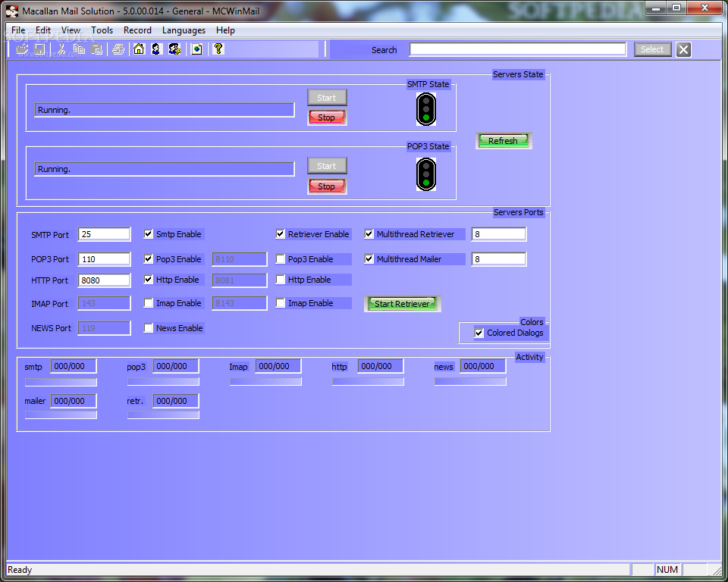Click the POP3 Port field showing 110
728x582 pixels.
pyautogui.click(x=105, y=259)
